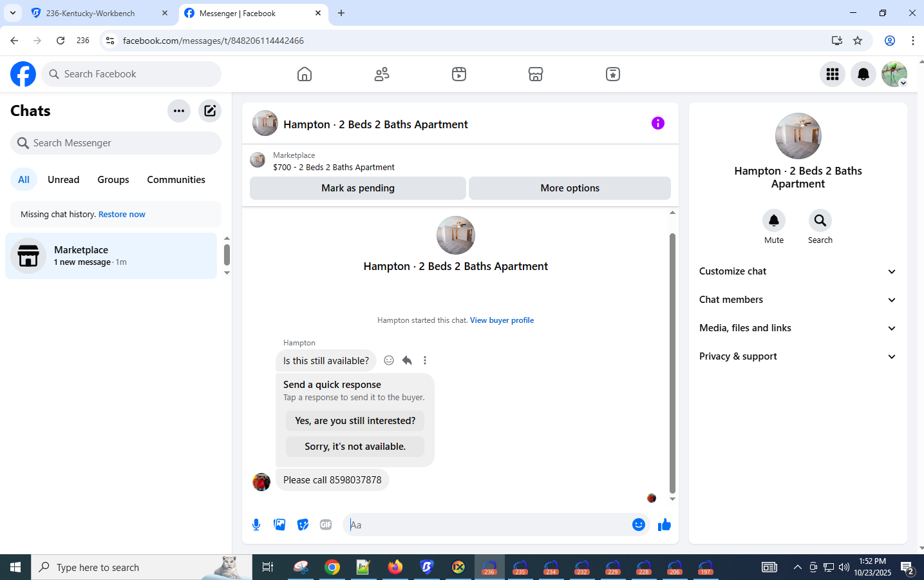Open the account profile picture menu
This screenshot has height=580, width=924.
pos(894,74)
